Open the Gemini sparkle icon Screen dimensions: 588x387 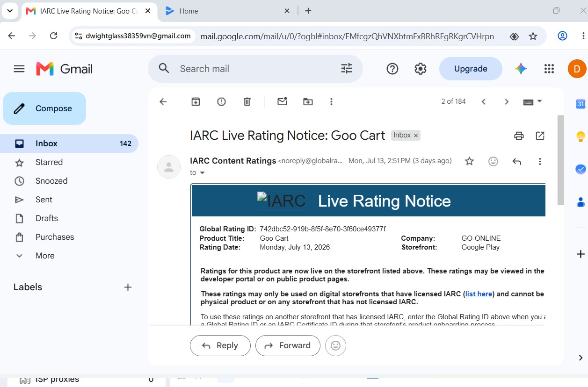coord(521,69)
